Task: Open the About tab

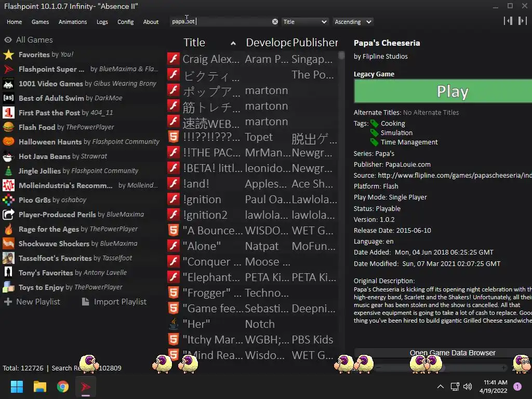Action: pyautogui.click(x=151, y=22)
